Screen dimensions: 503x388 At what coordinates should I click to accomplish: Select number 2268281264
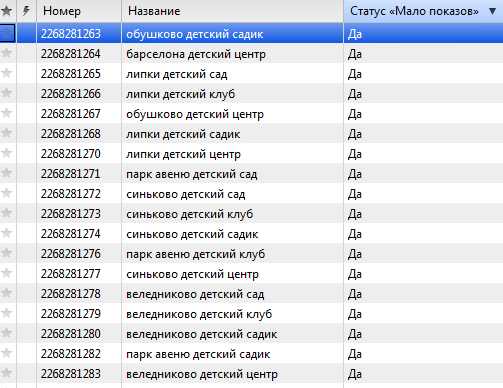click(71, 54)
